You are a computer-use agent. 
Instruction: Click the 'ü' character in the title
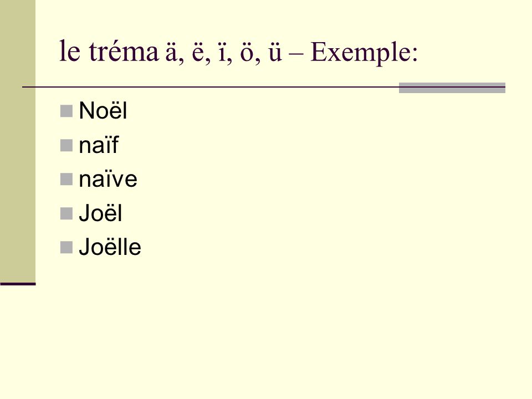click(275, 54)
